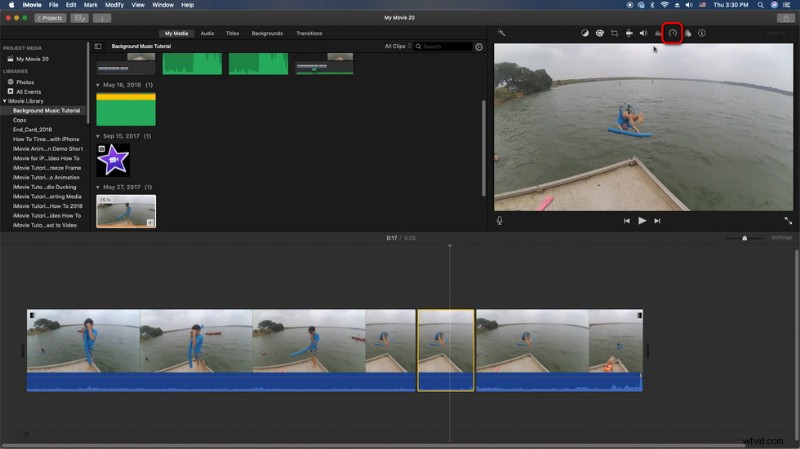Click the plus badge on boat clip thumbnail
800x449 pixels.
pos(151,222)
